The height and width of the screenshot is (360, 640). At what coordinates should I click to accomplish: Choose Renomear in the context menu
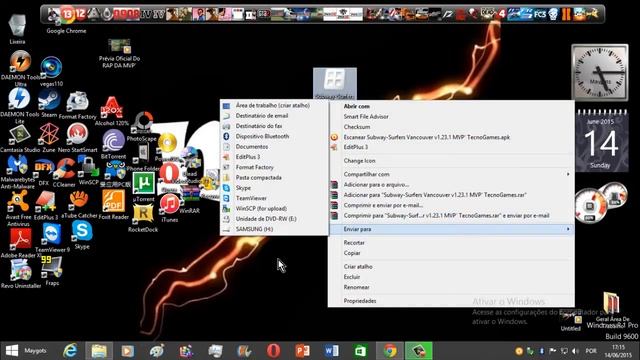tap(356, 287)
